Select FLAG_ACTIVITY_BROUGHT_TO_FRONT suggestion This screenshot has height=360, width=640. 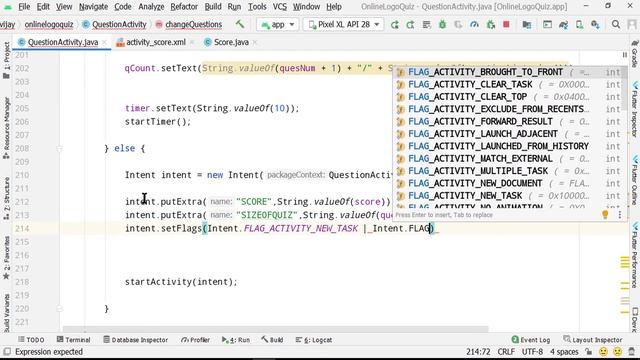(509, 72)
